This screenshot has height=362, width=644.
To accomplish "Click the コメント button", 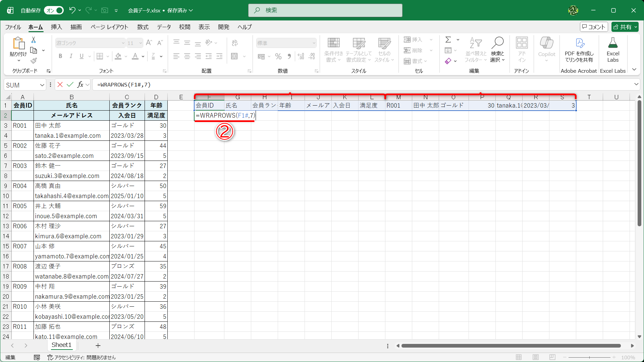I will (x=594, y=27).
